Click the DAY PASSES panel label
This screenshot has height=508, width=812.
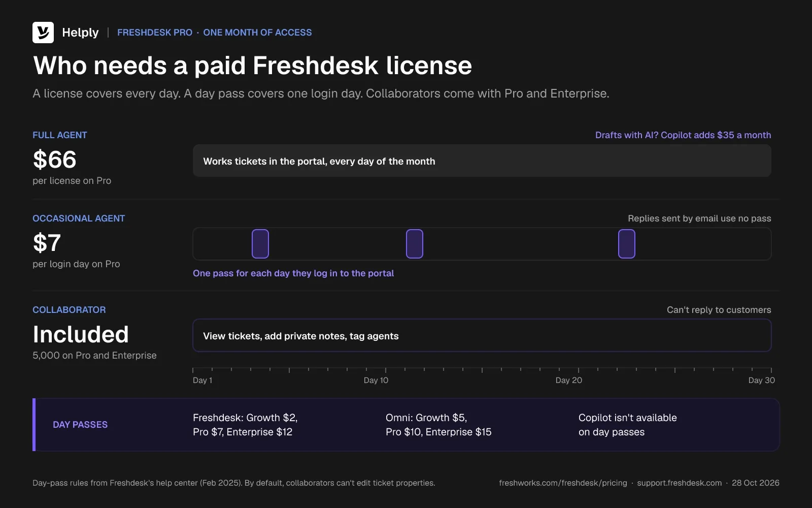pyautogui.click(x=80, y=425)
